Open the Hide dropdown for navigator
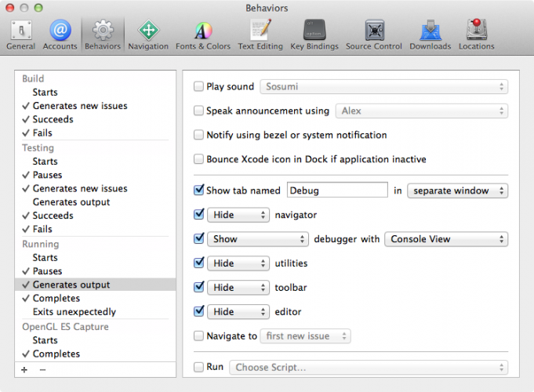Viewport: 534px width, 392px height. pyautogui.click(x=238, y=215)
